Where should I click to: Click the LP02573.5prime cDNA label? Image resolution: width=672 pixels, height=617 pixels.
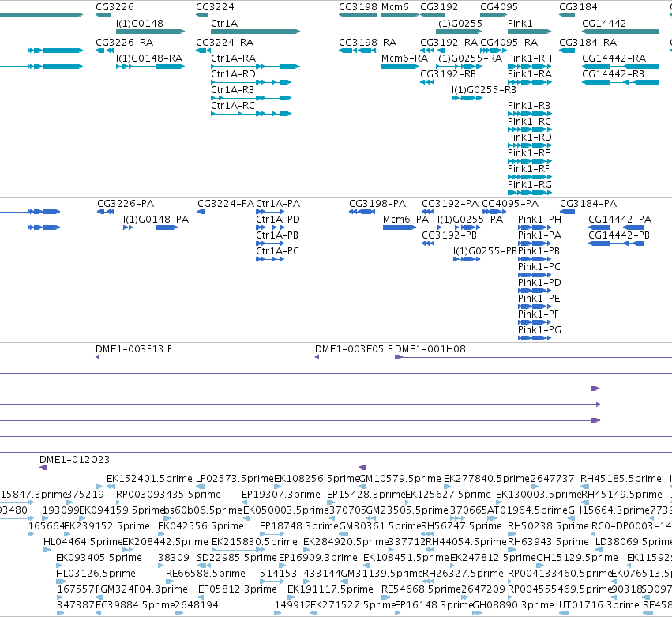[235, 479]
